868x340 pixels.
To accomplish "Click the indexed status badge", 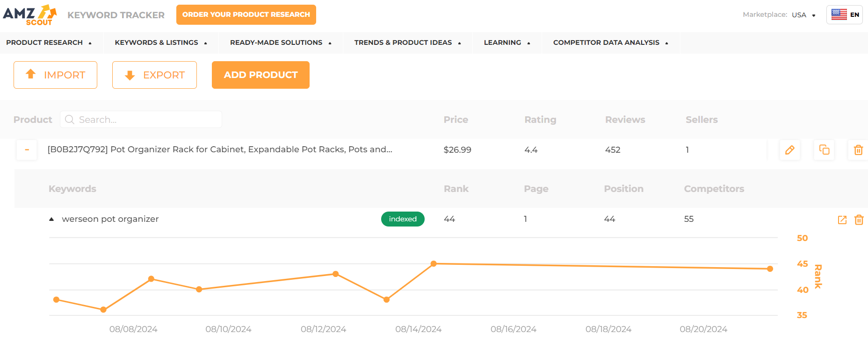I will click(403, 219).
